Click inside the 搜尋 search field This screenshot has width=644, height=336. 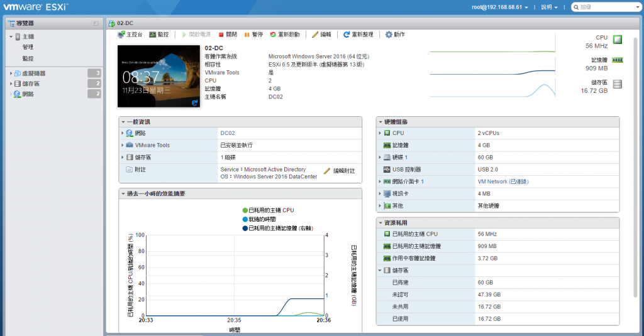click(x=606, y=7)
